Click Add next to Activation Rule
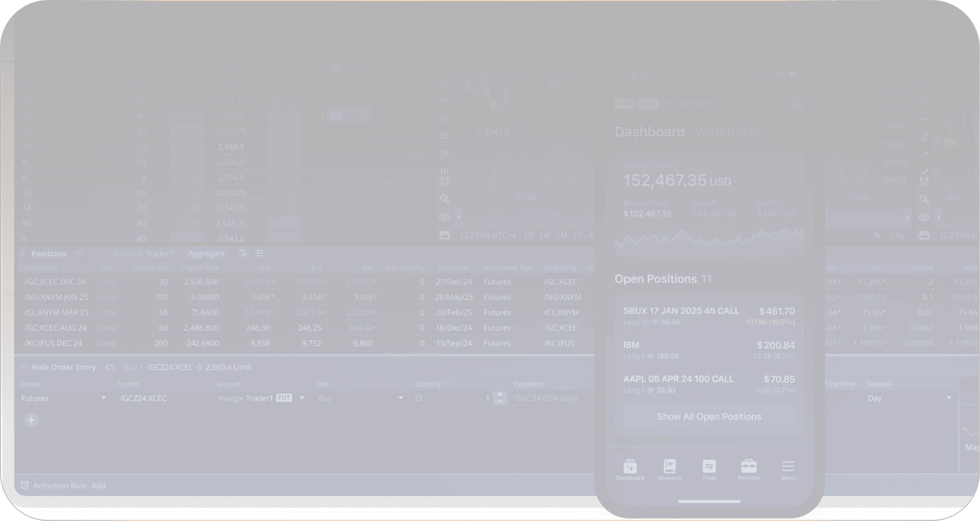980x521 pixels. (98, 486)
